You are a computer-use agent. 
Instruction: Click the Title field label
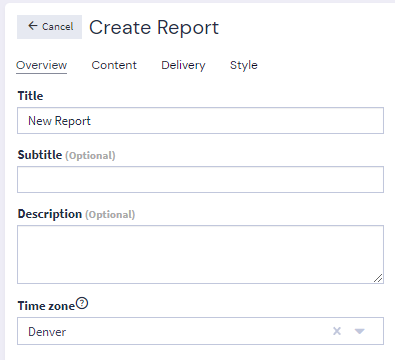pyautogui.click(x=30, y=96)
